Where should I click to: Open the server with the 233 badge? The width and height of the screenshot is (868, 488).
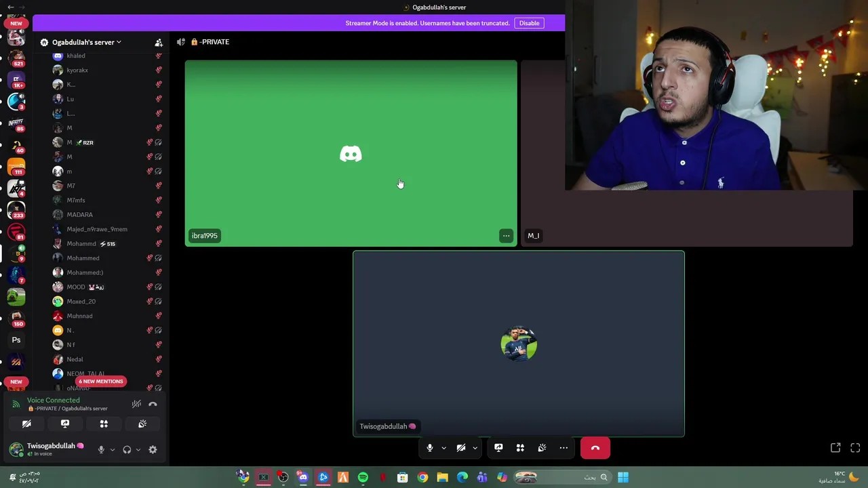pyautogui.click(x=16, y=210)
